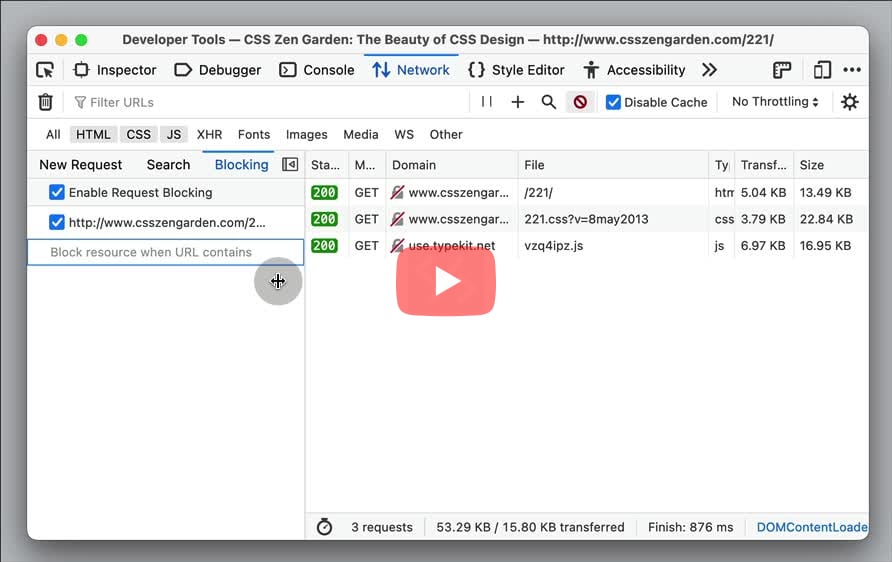
Task: Click insecure lock icon for /221/ row
Action: (398, 192)
